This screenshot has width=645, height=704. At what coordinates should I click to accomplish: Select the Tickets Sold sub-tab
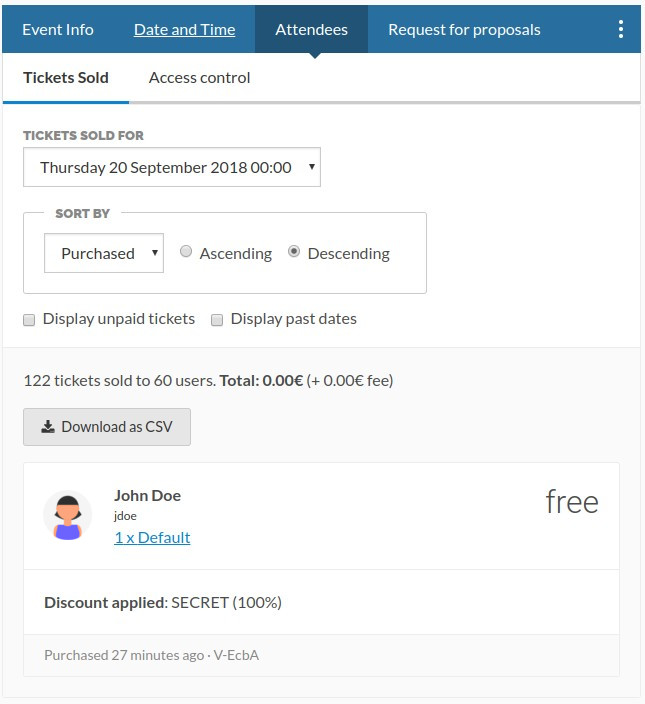66,78
